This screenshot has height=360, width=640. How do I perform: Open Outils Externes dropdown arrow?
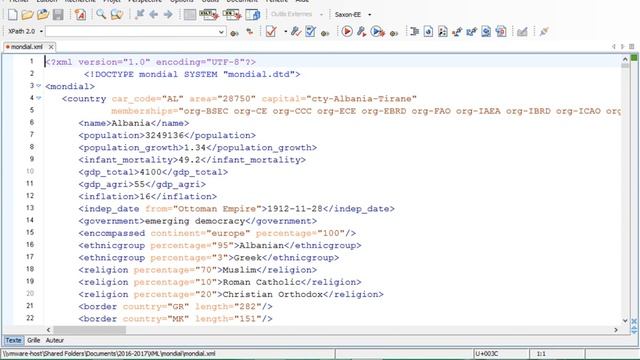[x=321, y=14]
